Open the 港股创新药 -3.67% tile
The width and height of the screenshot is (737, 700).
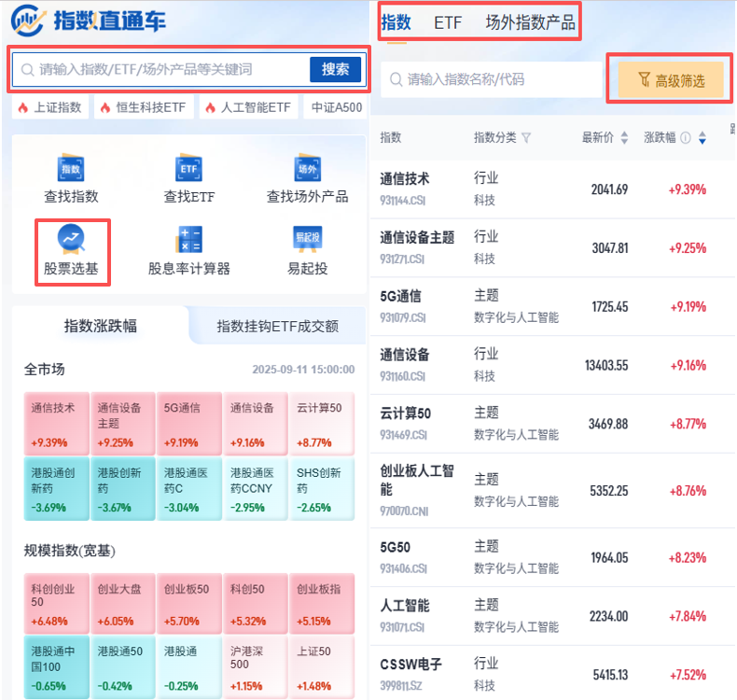[122, 489]
